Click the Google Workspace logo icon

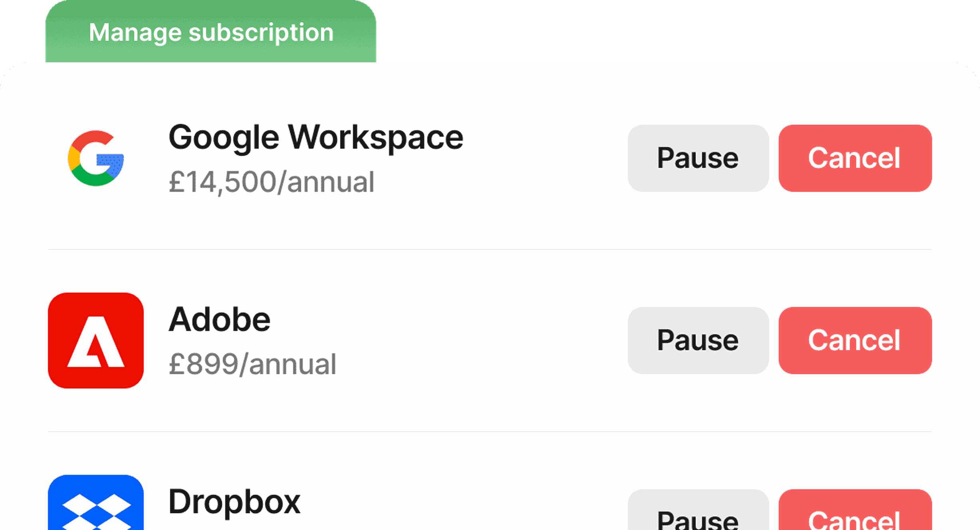[96, 158]
